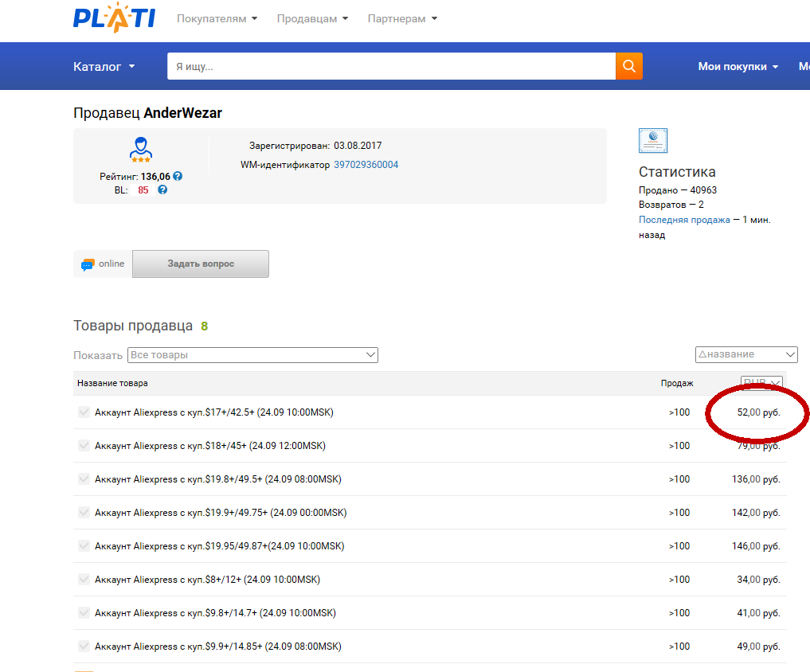This screenshot has height=672, width=810.
Task: Toggle checkbox for $19.8+/49.5+ account row
Action: pyautogui.click(x=84, y=479)
